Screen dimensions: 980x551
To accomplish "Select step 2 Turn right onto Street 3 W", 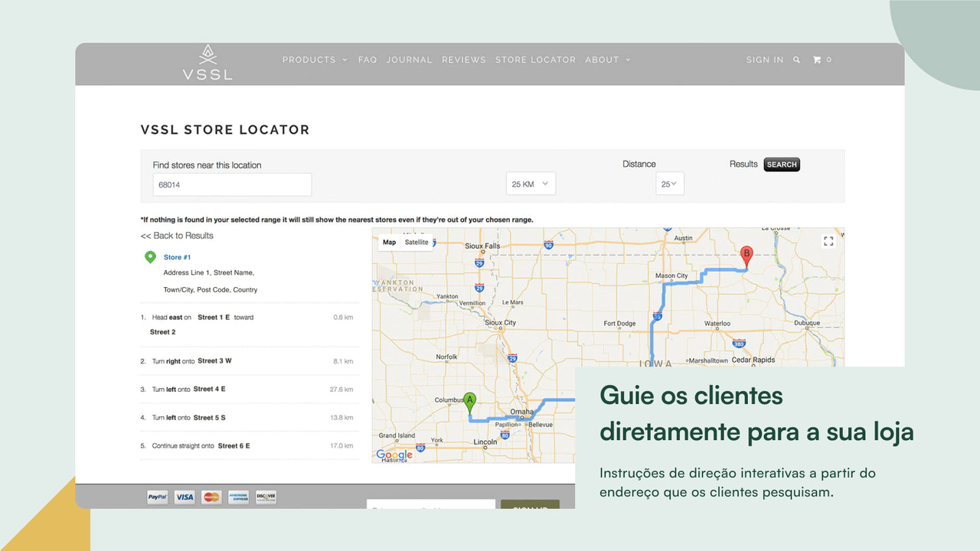I will 249,361.
